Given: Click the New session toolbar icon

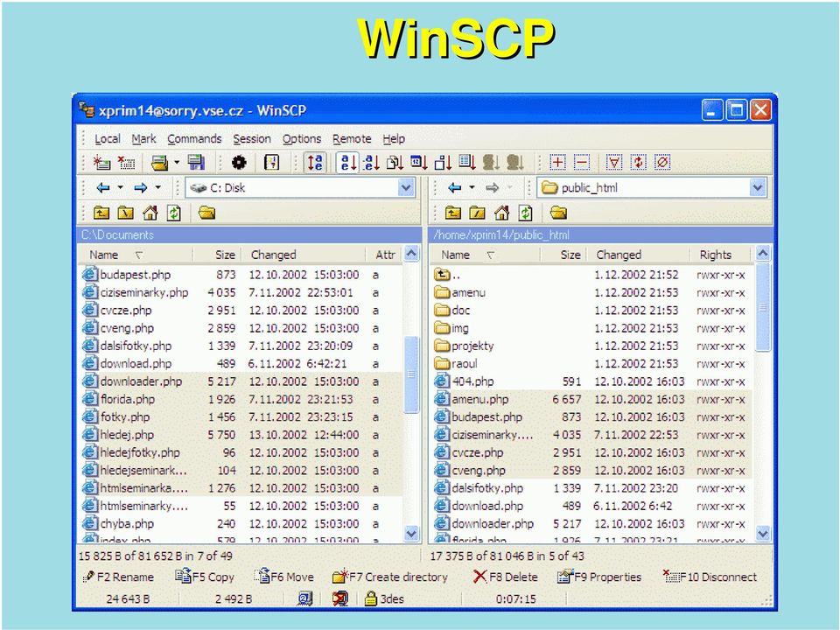Looking at the screenshot, I should (x=101, y=163).
